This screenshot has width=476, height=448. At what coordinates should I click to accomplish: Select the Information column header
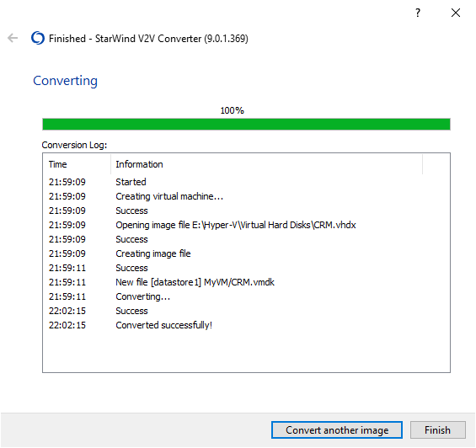(x=266, y=164)
